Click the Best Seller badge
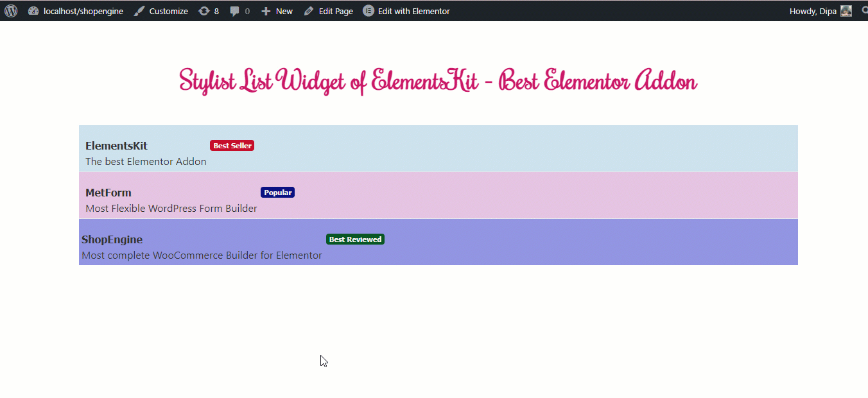The width and height of the screenshot is (868, 398). coord(232,146)
